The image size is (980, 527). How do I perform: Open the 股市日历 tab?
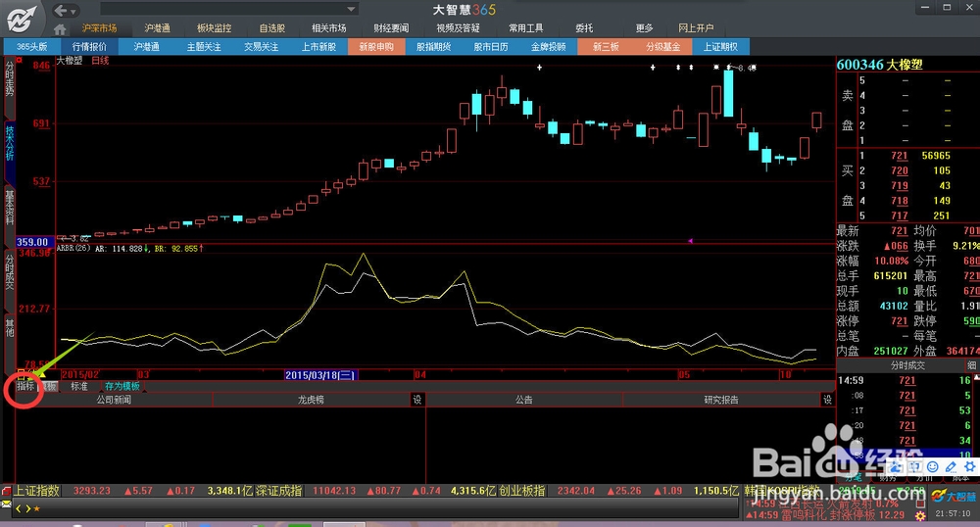tap(491, 47)
